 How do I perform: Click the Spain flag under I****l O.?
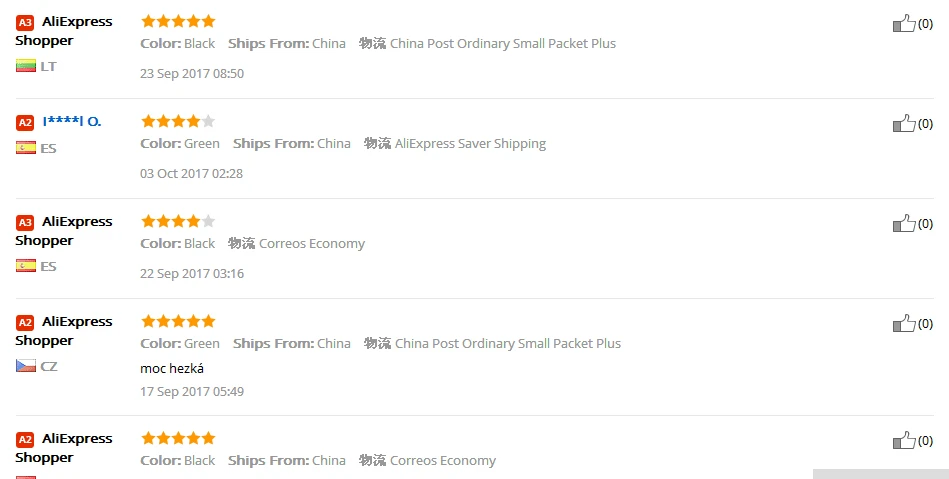(25, 148)
